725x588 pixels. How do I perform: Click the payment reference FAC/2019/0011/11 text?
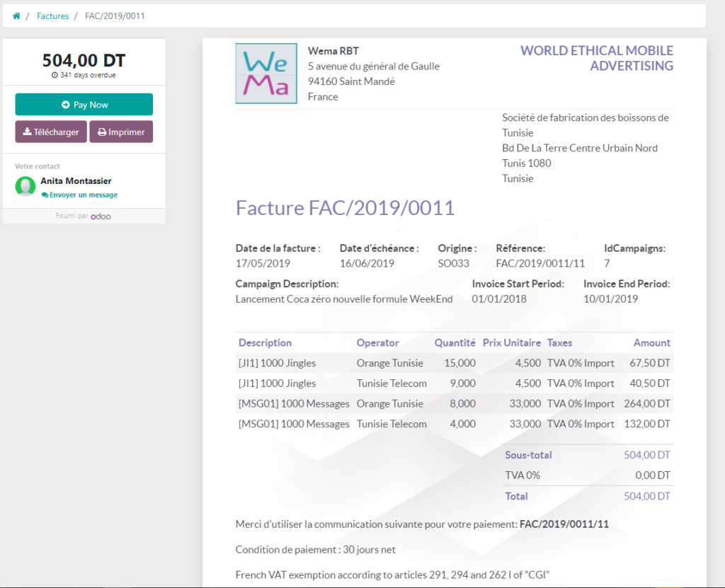point(564,524)
